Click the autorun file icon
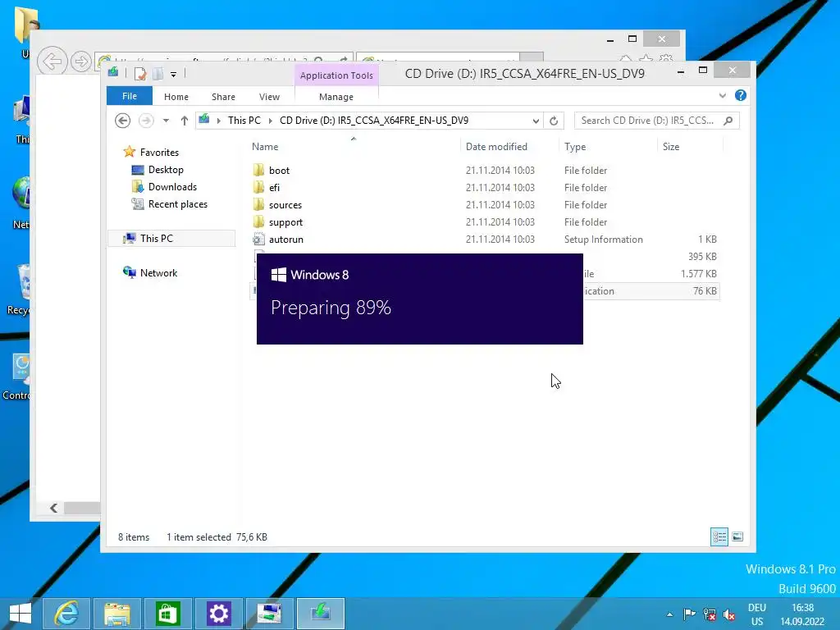 click(x=258, y=239)
